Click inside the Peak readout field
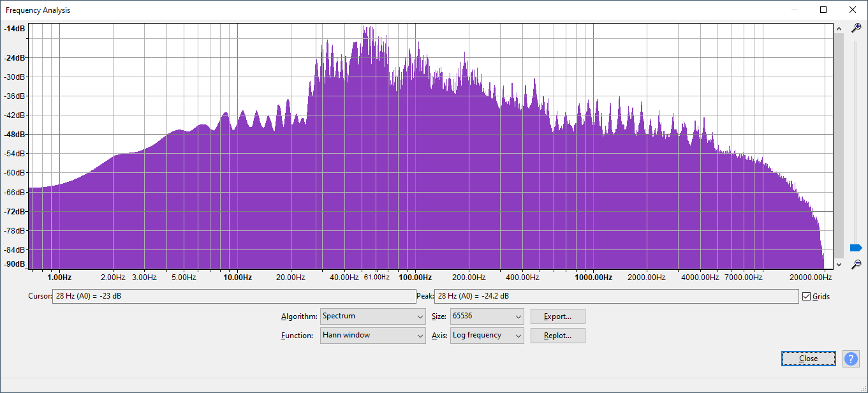Image resolution: width=868 pixels, height=393 pixels. click(615, 297)
